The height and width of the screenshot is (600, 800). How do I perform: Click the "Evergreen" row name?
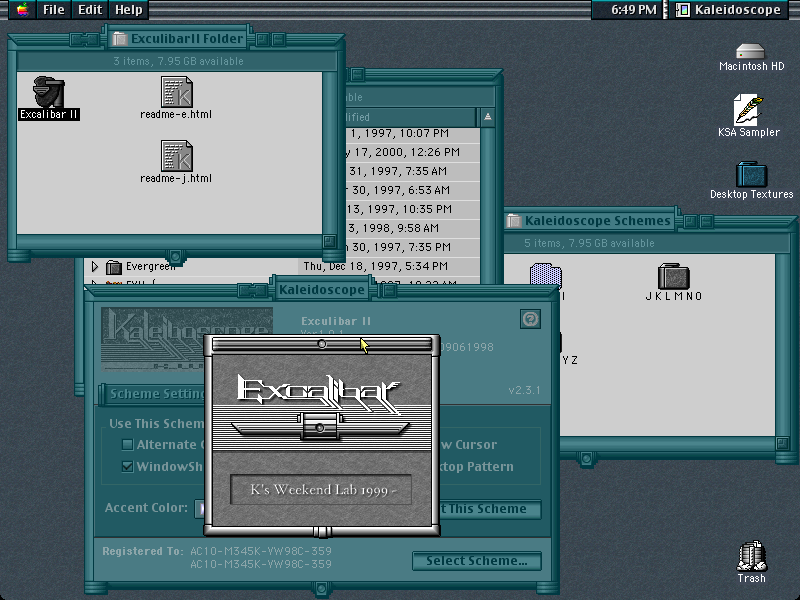click(151, 266)
